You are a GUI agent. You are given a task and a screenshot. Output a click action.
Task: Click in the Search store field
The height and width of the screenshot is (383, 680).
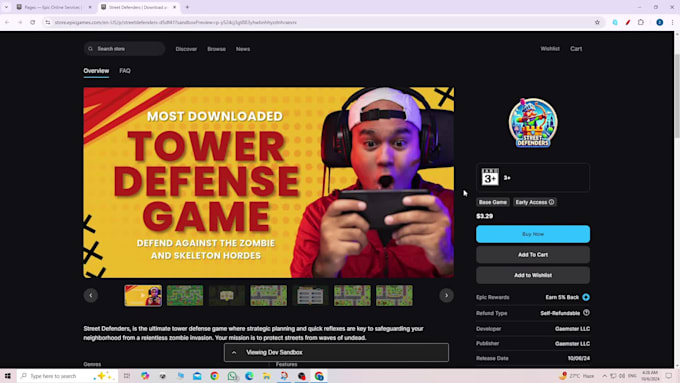(124, 49)
